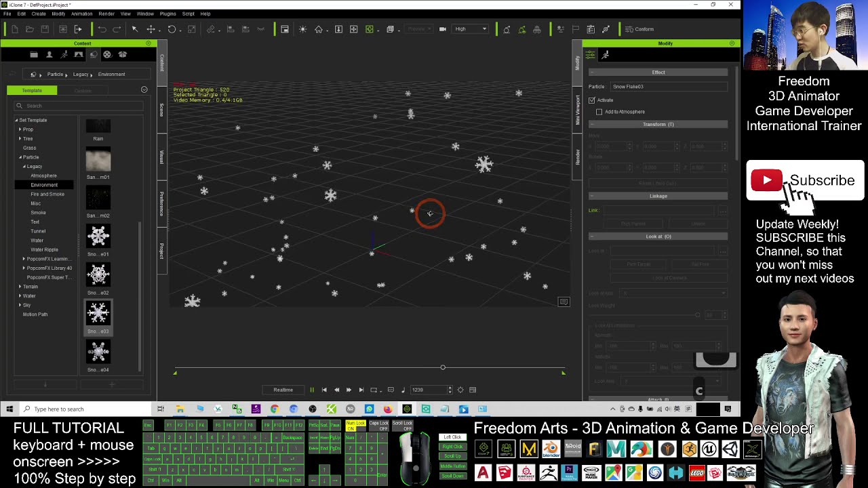Open Blender from Windows taskbar overlay

[x=550, y=449]
